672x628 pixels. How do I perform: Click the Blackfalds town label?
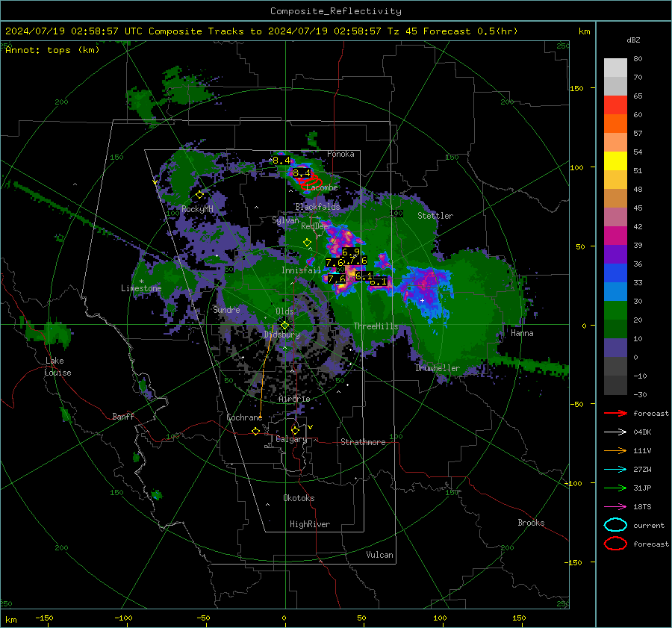317,207
